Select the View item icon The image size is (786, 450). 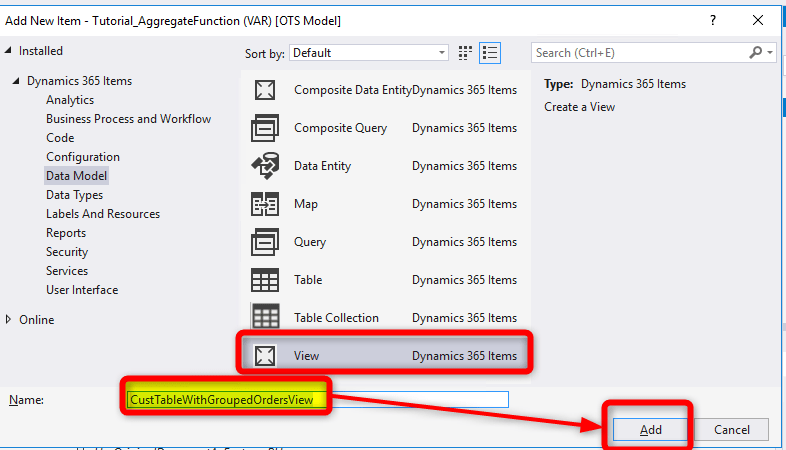(265, 356)
